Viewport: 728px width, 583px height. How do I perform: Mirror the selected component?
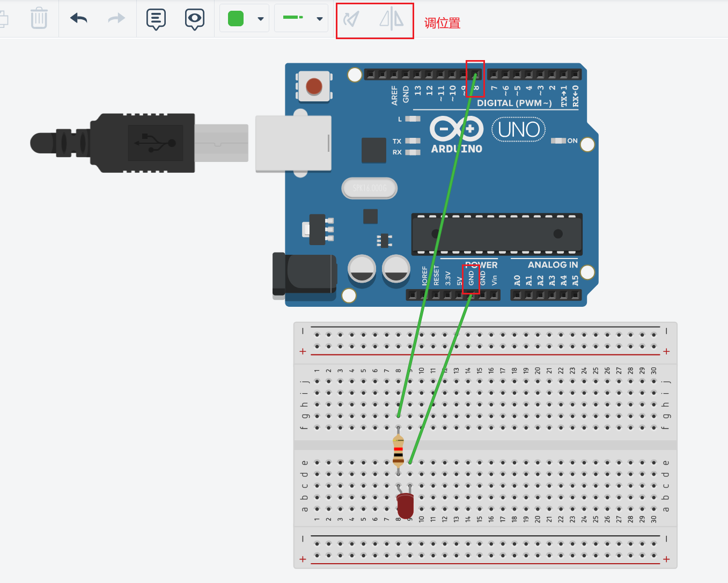[x=392, y=19]
